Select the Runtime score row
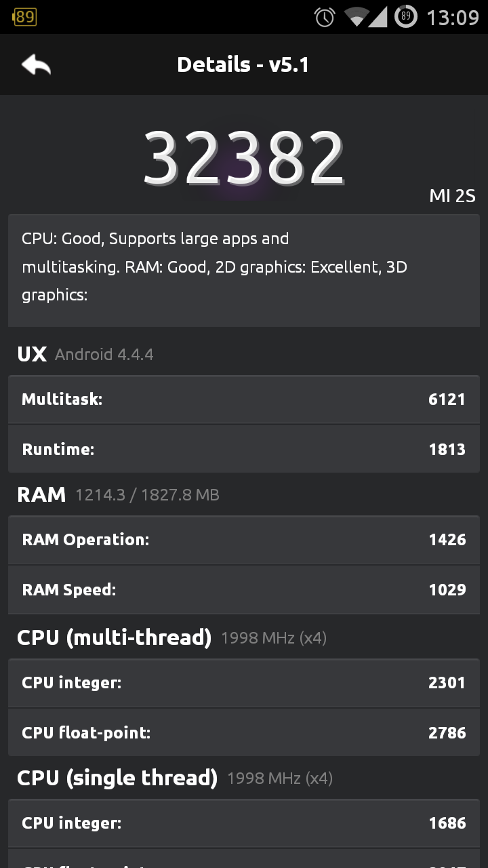The height and width of the screenshot is (868, 488). [244, 449]
